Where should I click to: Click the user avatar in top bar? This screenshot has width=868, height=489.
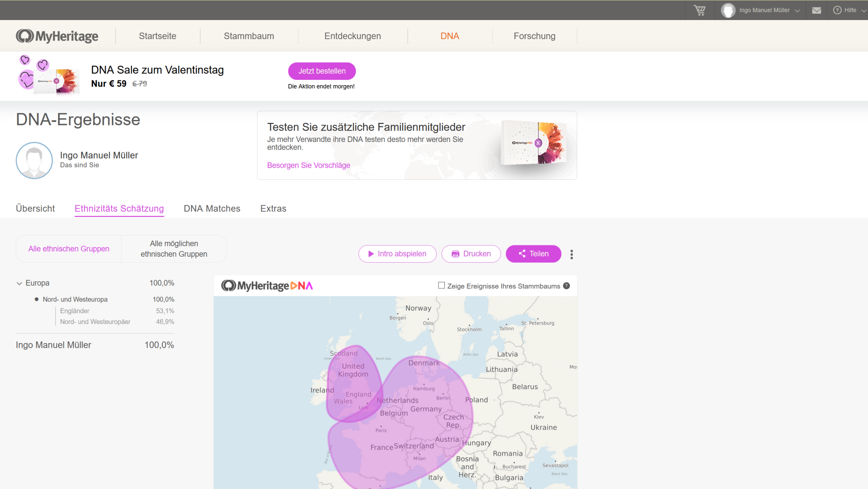pos(728,10)
